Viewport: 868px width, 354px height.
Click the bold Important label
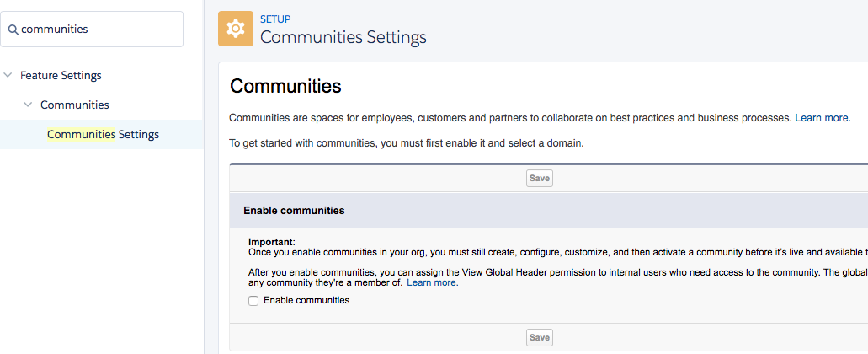270,242
